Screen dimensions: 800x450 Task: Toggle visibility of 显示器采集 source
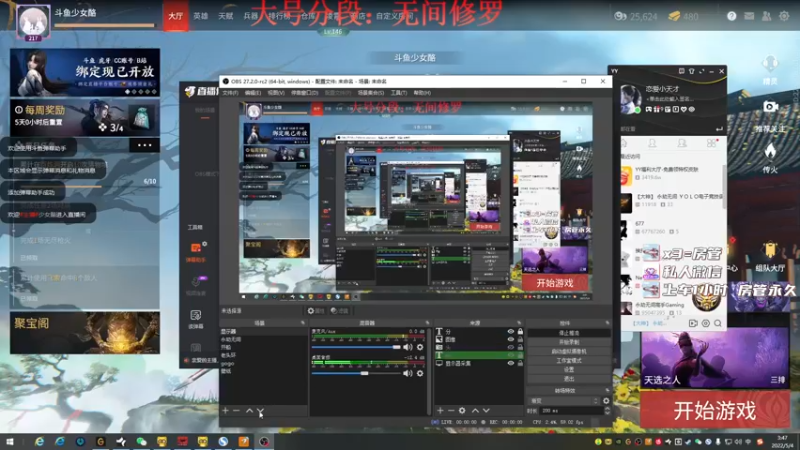tap(511, 363)
